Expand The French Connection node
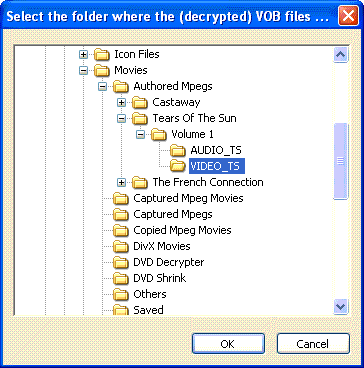Screen dimensions: 364x368 122,182
